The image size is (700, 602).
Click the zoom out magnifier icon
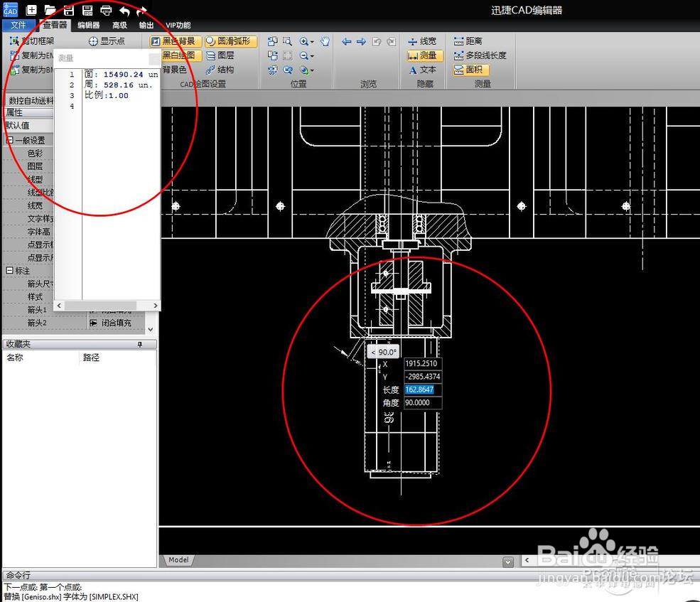pyautogui.click(x=303, y=56)
